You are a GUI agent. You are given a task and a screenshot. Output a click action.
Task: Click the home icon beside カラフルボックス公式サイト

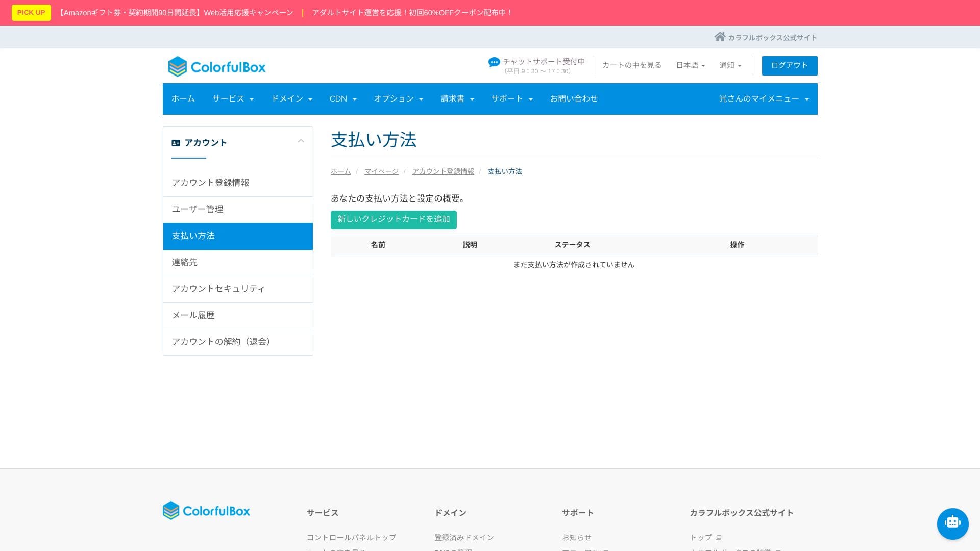[x=720, y=37]
